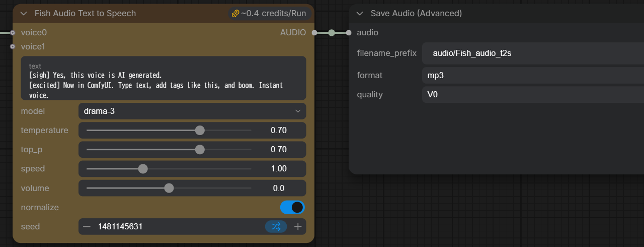Click the temperature value 0.70

click(x=279, y=131)
